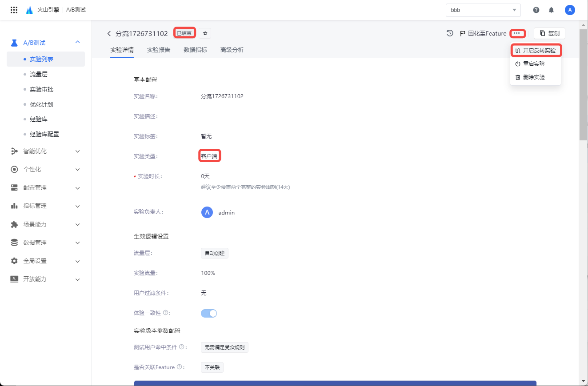Switch to the 实验详情 tab
Image resolution: width=588 pixels, height=386 pixels.
[x=122, y=50]
